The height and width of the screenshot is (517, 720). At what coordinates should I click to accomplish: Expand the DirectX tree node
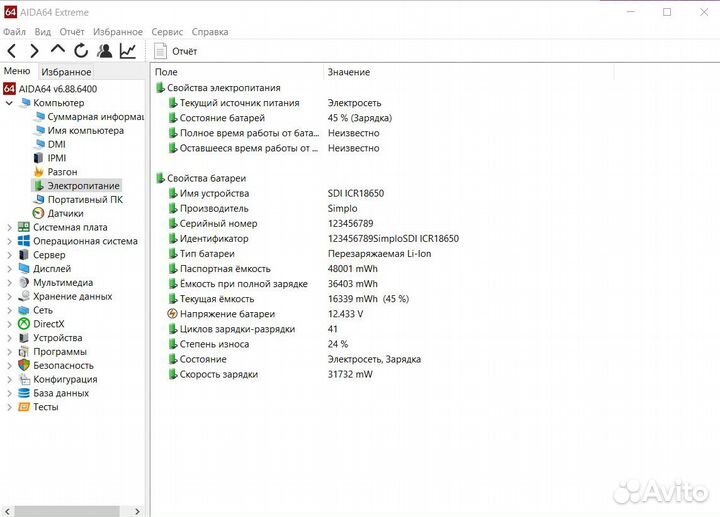(9, 324)
